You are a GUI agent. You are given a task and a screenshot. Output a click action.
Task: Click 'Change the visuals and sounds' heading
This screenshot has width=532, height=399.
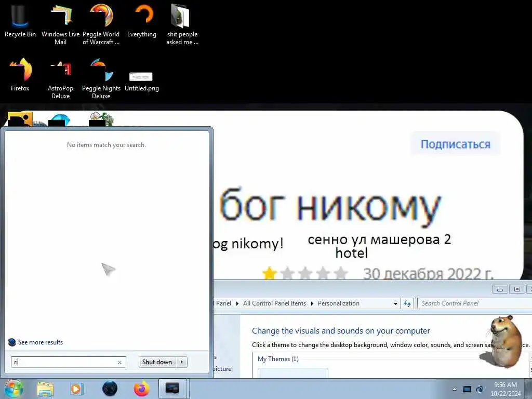pos(341,330)
